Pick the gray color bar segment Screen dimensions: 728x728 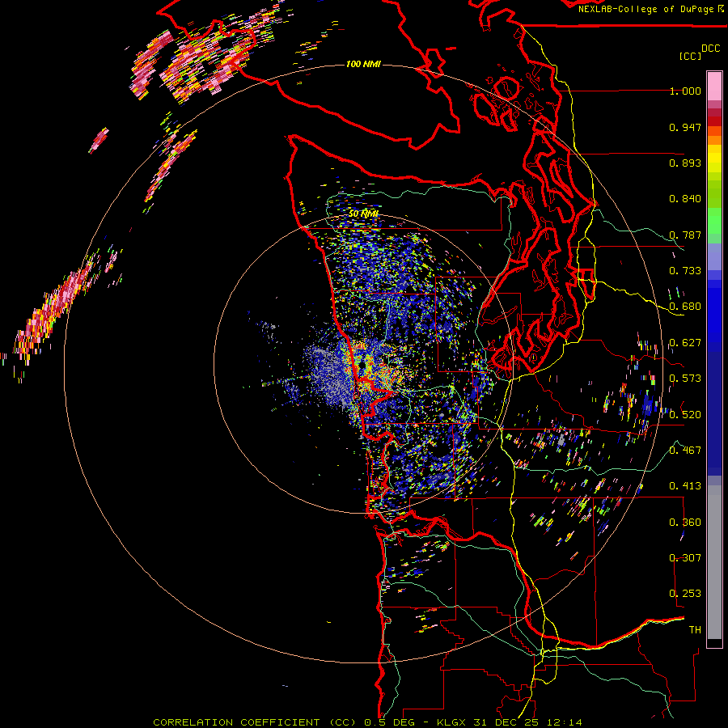714,562
